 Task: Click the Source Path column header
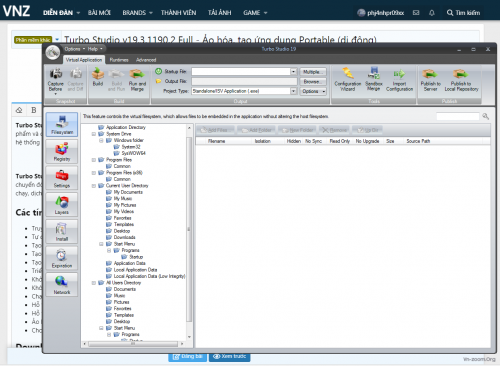pos(418,141)
